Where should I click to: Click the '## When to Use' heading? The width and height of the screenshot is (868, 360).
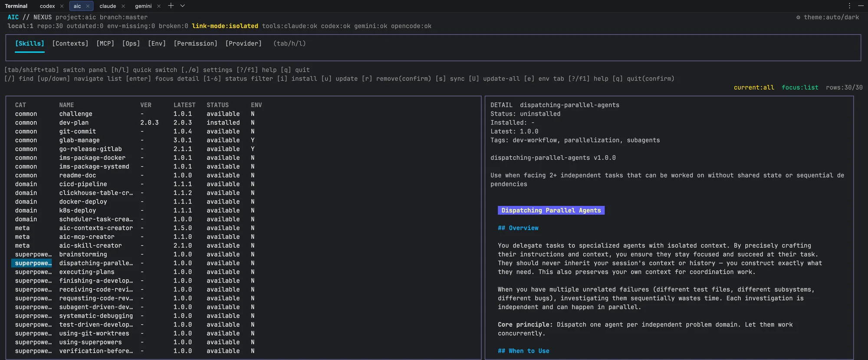coord(523,351)
